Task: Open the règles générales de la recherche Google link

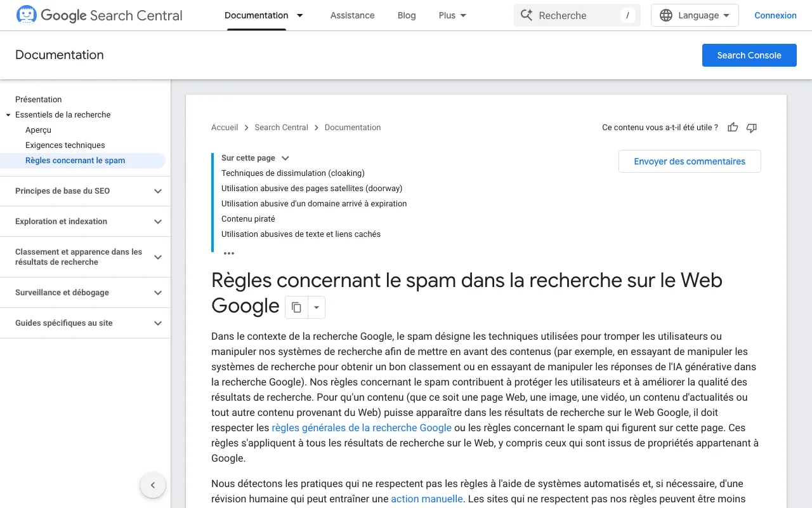Action: (x=362, y=428)
